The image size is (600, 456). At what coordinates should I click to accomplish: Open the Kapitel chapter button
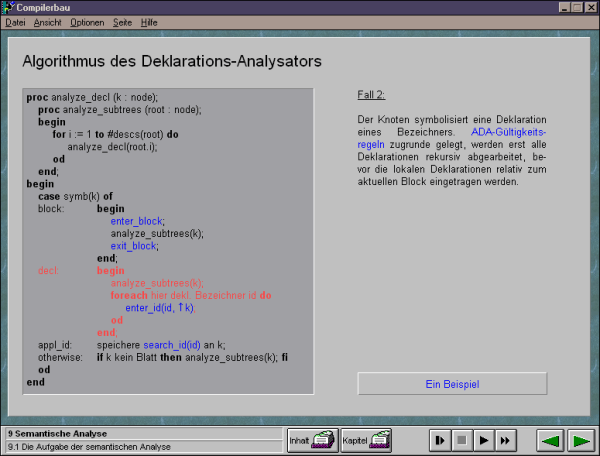pos(366,440)
